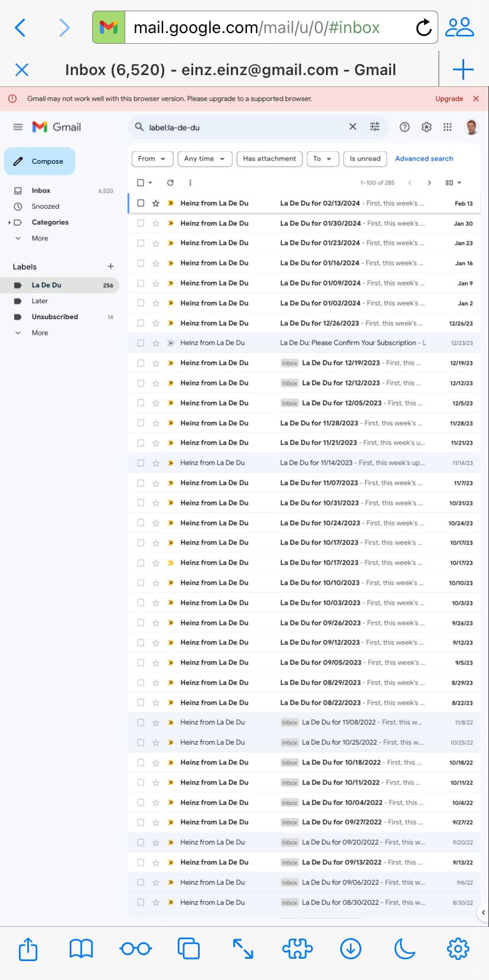Open Gmail main menu hamburger icon
Screen dimensions: 489x980
point(18,127)
